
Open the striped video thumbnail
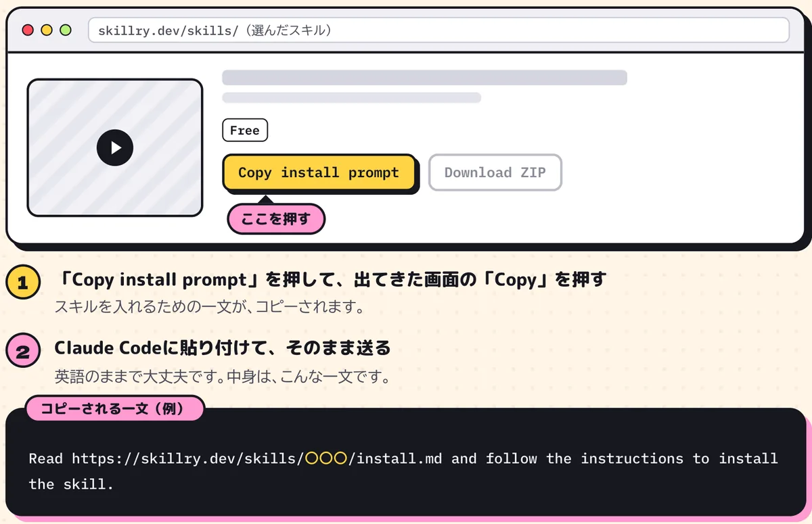pos(115,148)
